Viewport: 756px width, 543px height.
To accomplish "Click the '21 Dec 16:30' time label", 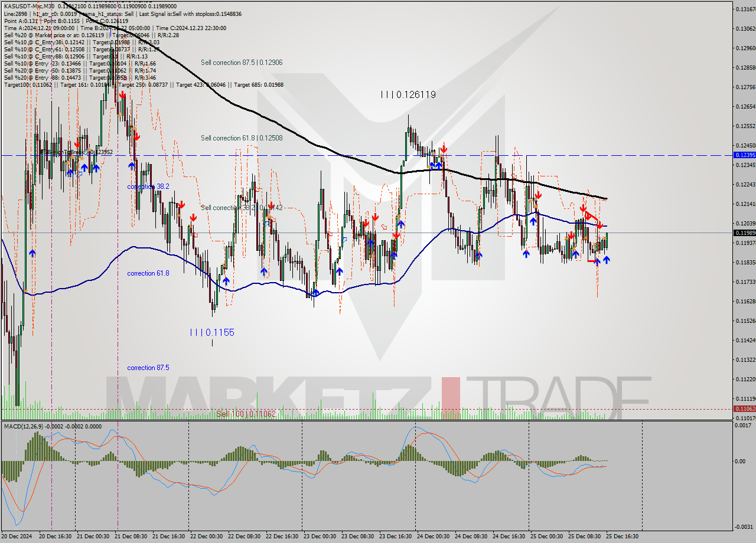I will [x=169, y=537].
